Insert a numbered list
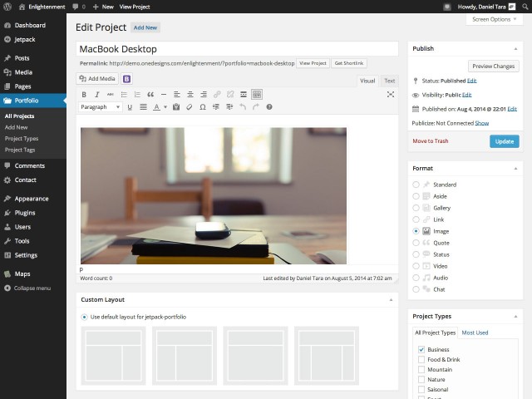 point(137,95)
